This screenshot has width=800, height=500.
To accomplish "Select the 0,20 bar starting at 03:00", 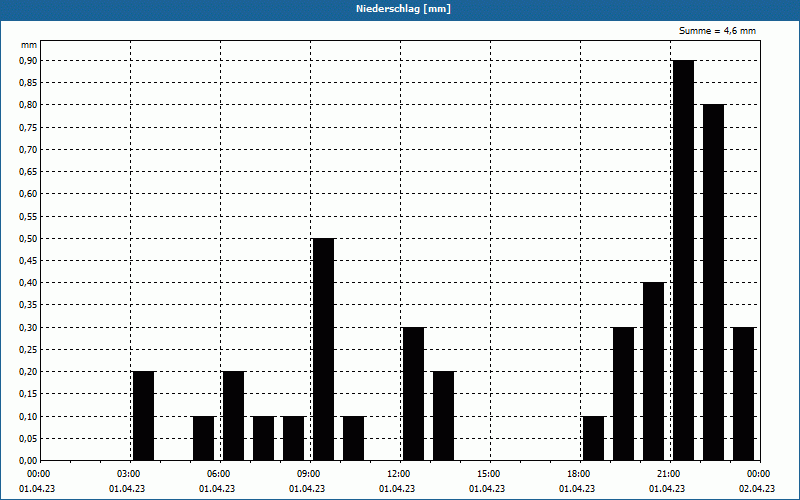I will pos(143,416).
